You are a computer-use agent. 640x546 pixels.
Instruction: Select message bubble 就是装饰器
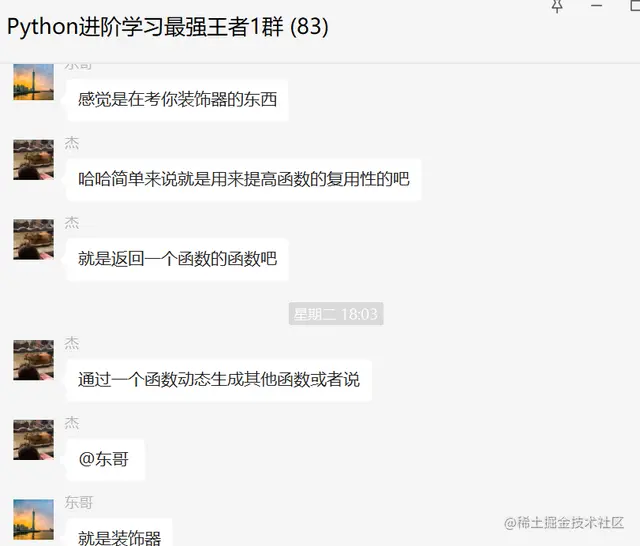tap(119, 534)
